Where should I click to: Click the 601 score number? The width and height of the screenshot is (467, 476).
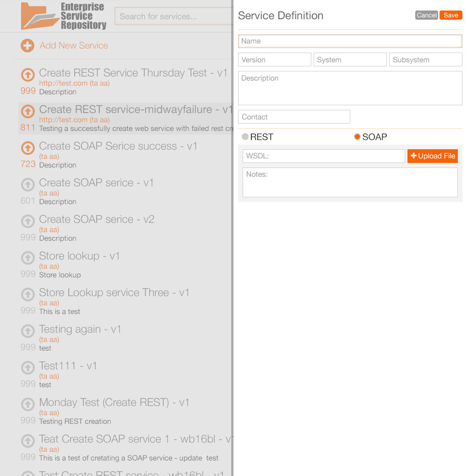pos(28,200)
